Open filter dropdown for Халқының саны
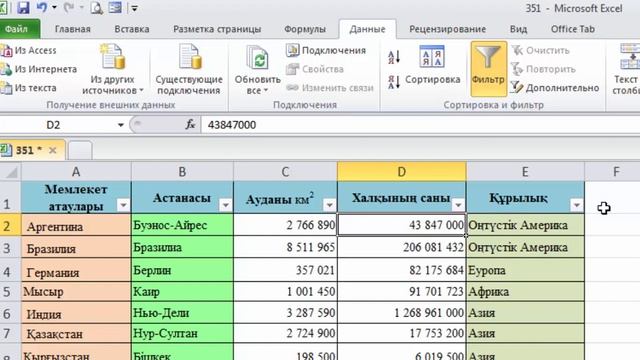 (458, 205)
